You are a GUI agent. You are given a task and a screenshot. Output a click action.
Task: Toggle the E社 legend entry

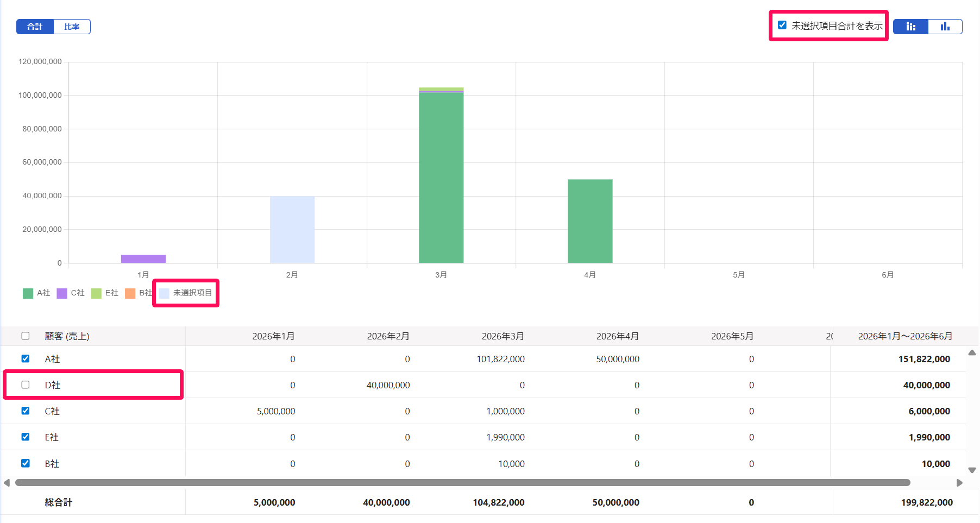[x=105, y=293]
